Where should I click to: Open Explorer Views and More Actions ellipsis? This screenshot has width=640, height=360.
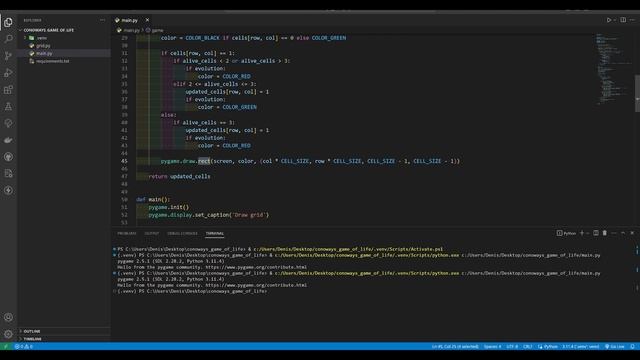[102, 20]
